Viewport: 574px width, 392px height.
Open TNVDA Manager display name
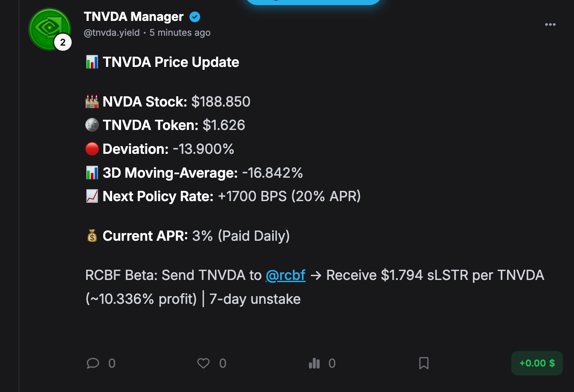click(133, 17)
